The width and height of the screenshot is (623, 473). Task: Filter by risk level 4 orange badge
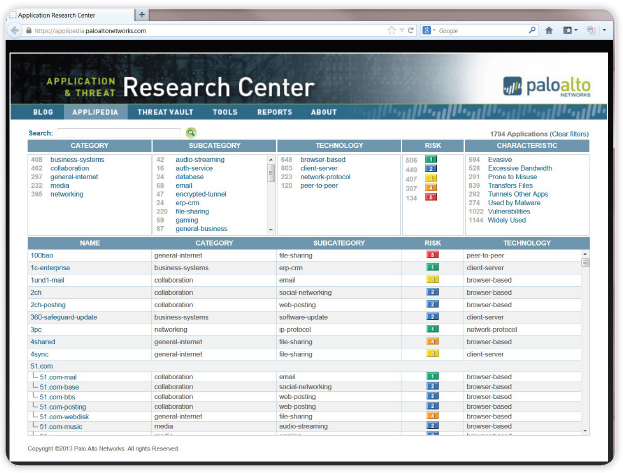pyautogui.click(x=431, y=188)
